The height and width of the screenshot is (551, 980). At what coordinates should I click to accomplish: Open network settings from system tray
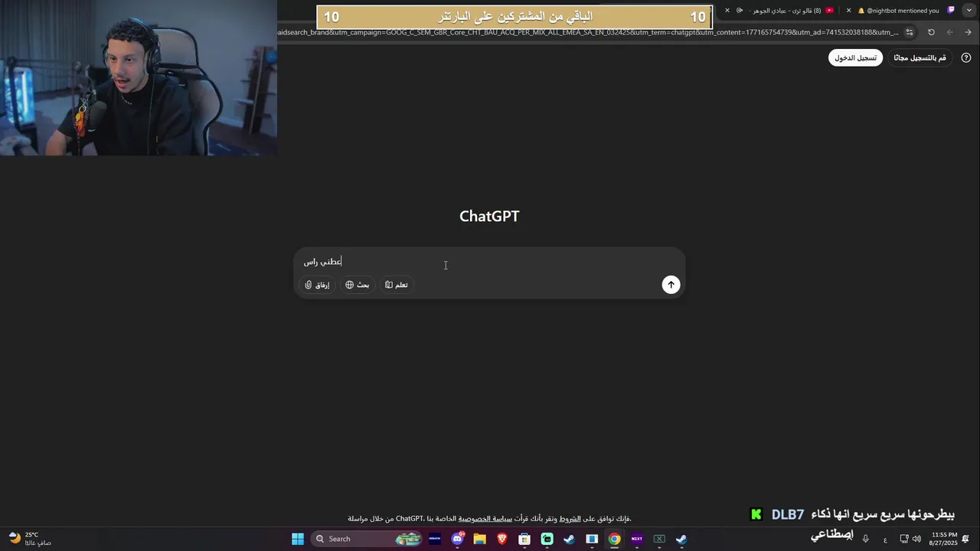(x=904, y=539)
